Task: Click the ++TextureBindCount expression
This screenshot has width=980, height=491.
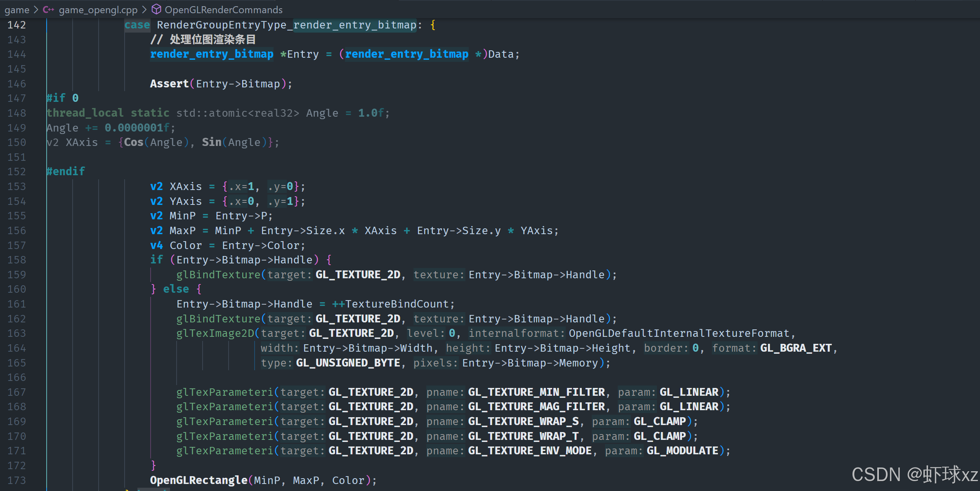Action: coord(393,304)
